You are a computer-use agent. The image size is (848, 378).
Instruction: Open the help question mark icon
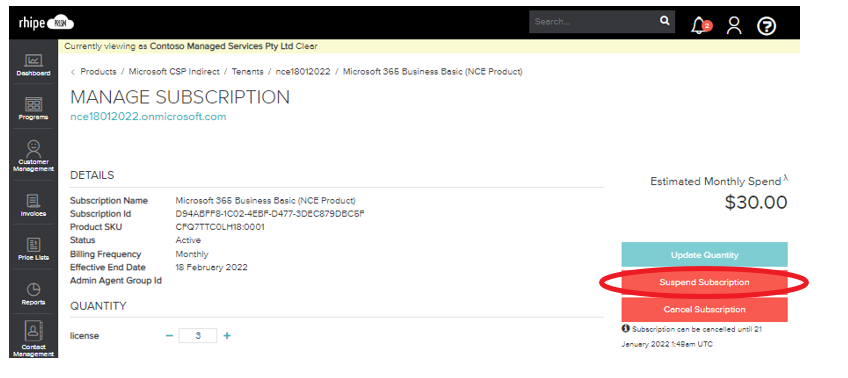766,25
